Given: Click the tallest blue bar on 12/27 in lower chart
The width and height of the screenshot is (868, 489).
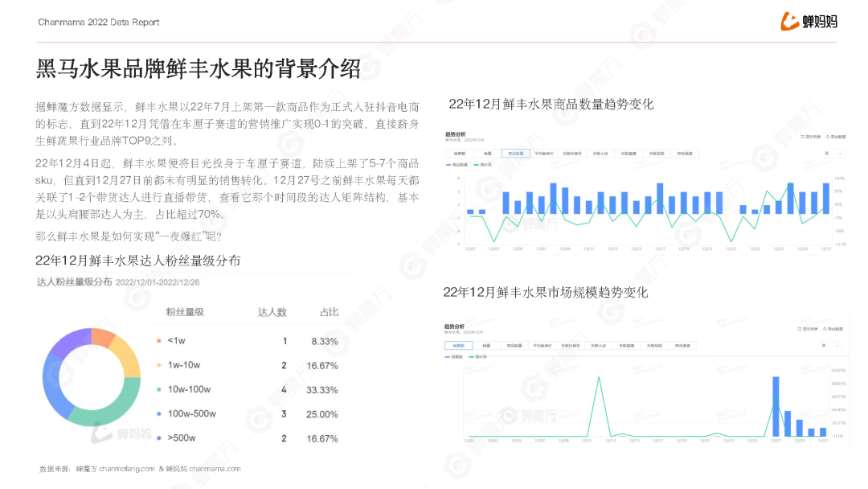Looking at the screenshot, I should [x=776, y=406].
